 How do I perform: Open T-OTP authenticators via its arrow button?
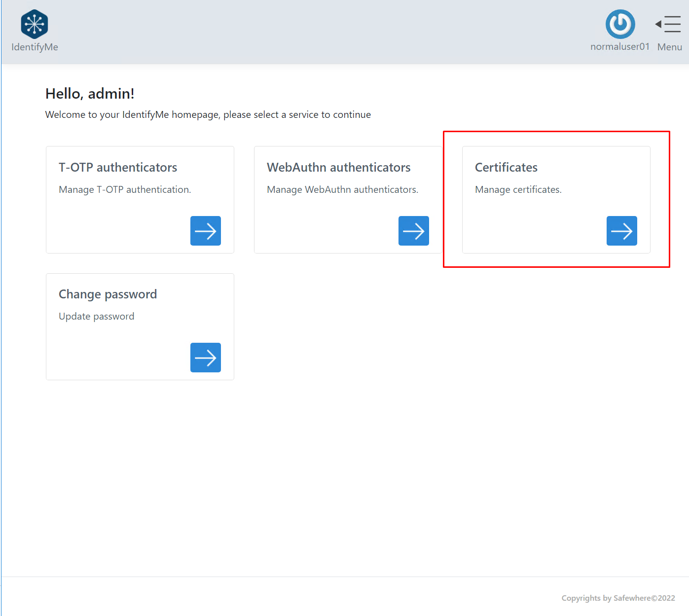click(x=205, y=231)
